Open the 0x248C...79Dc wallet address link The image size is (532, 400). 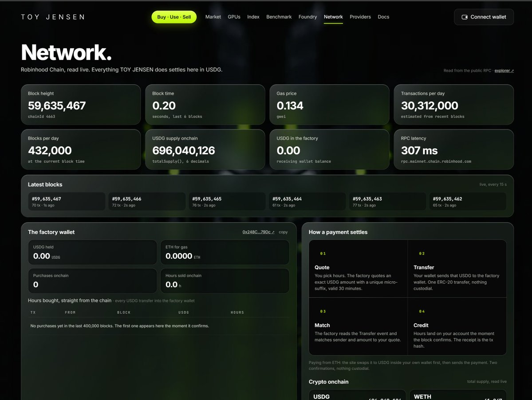(x=258, y=232)
